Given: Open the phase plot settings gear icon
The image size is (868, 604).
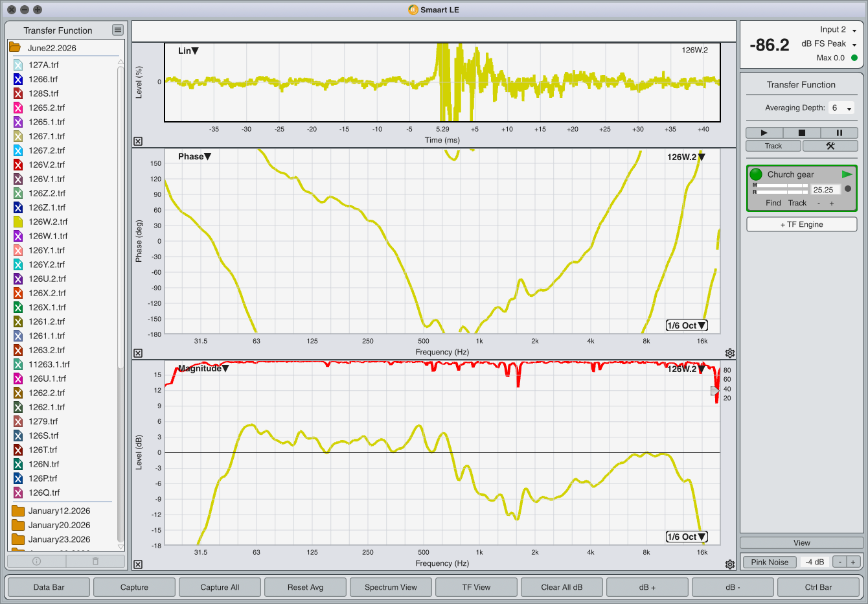Looking at the screenshot, I should tap(730, 353).
